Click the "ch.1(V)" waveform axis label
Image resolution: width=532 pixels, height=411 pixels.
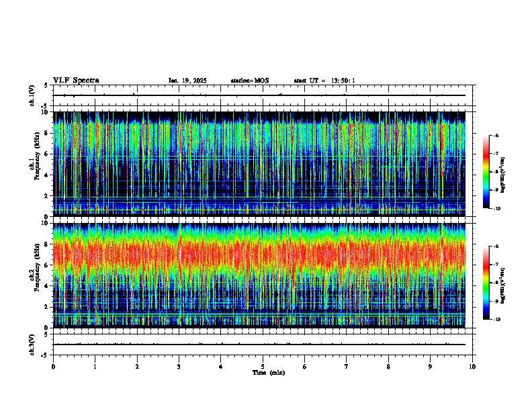point(32,95)
